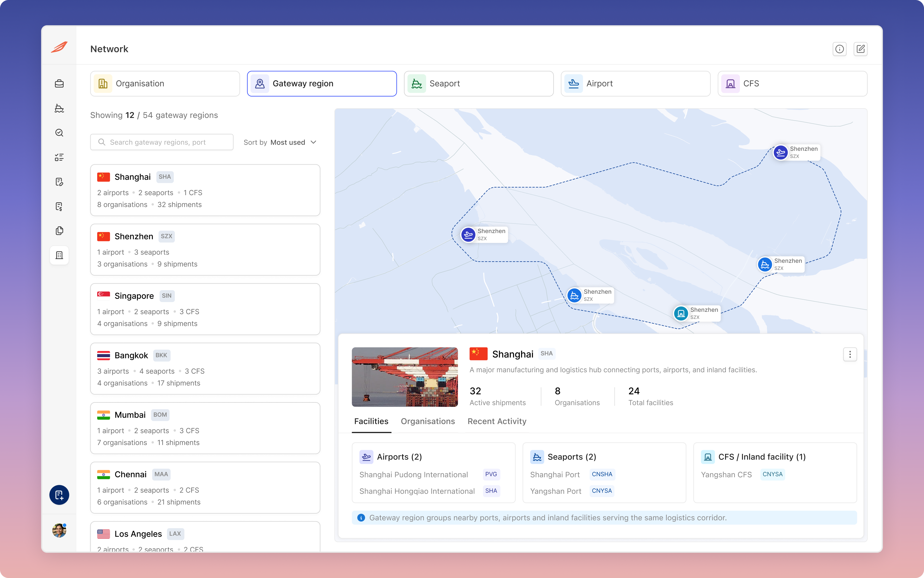Click the Shanghai port photo thumbnail
Viewport: 924px width, 578px height.
405,377
